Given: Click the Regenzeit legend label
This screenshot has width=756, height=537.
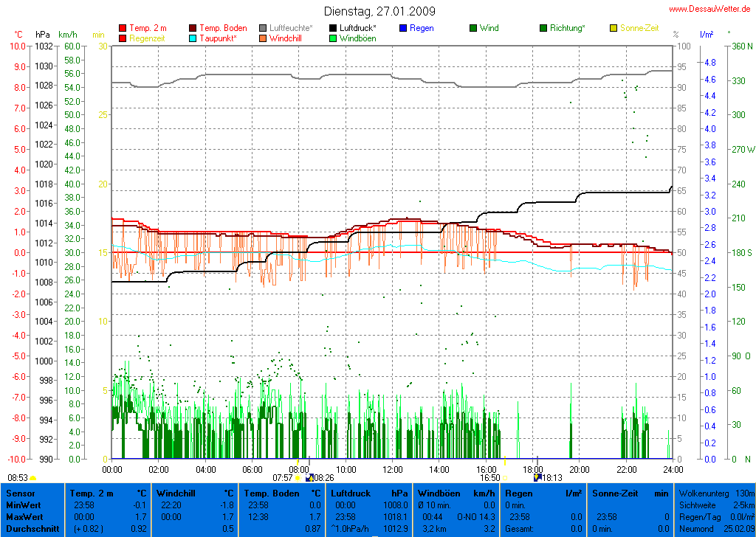Looking at the screenshot, I should click(x=147, y=38).
